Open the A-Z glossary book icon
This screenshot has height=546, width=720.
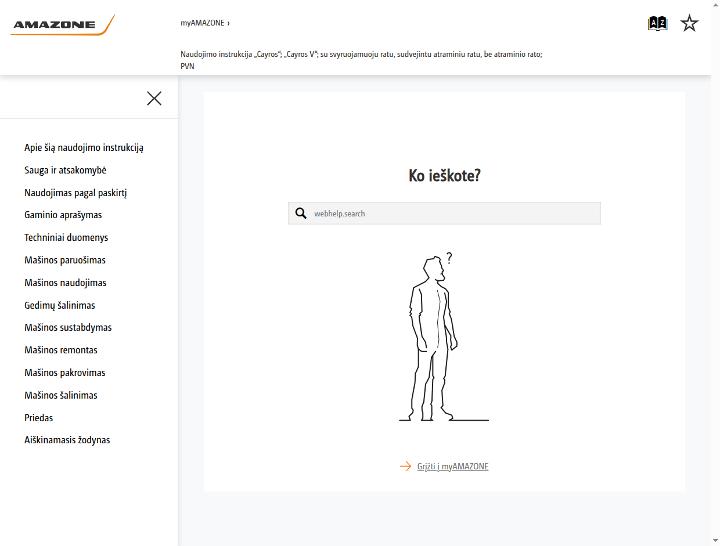click(658, 23)
